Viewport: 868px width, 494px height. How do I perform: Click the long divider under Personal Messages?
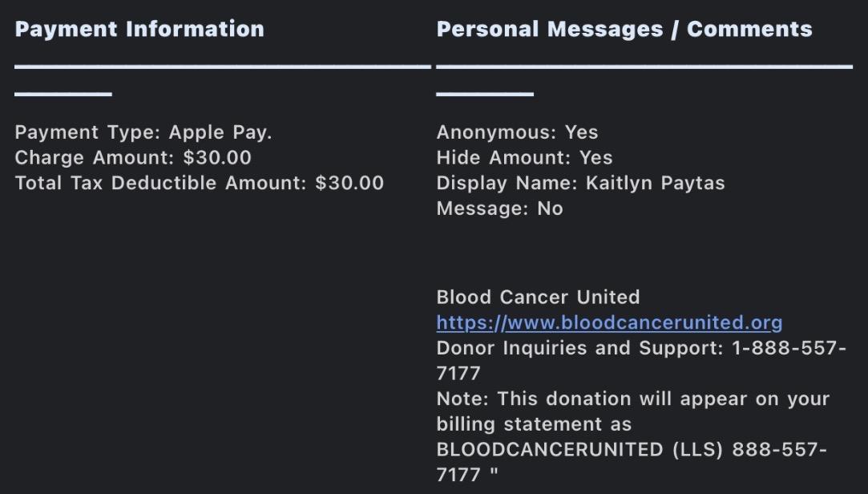(x=644, y=67)
